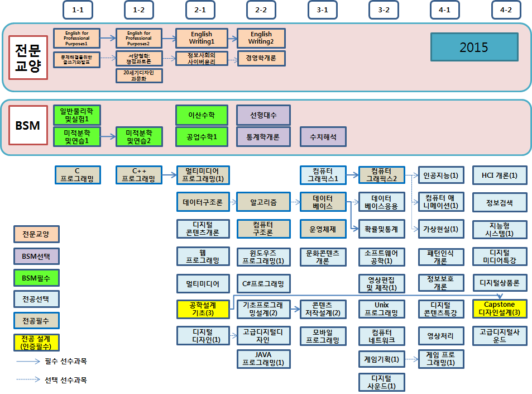Click the 공학설계 기초(3) box

[x=203, y=308]
